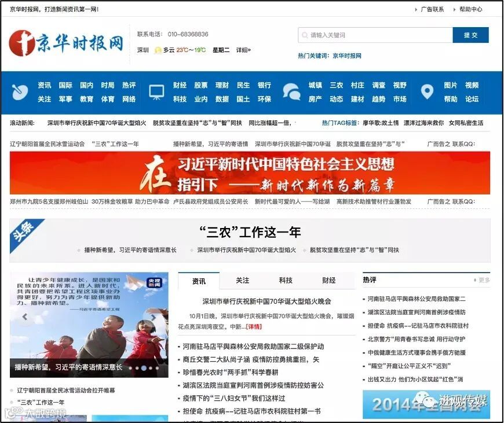This screenshot has height=423, width=504.
Task: Click TAG 漂洋过海来救你
Action: coord(423,123)
